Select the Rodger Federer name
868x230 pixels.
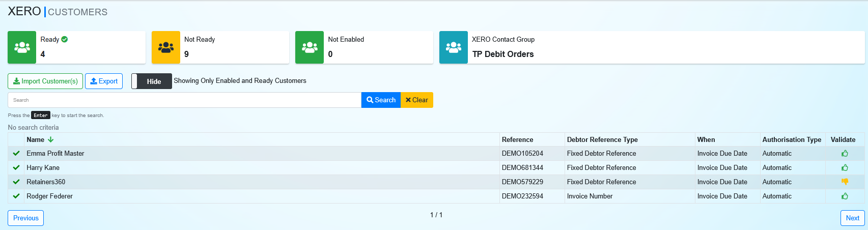coord(49,196)
